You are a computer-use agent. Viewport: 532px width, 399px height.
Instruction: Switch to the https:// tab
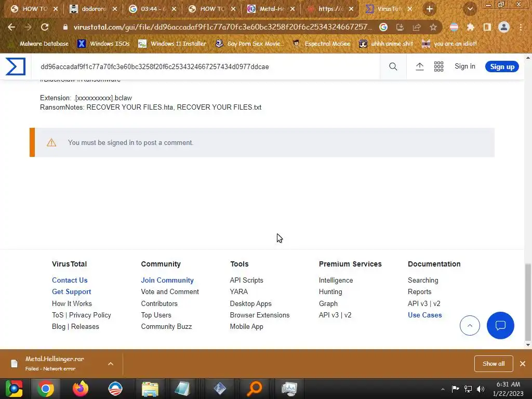(x=330, y=9)
